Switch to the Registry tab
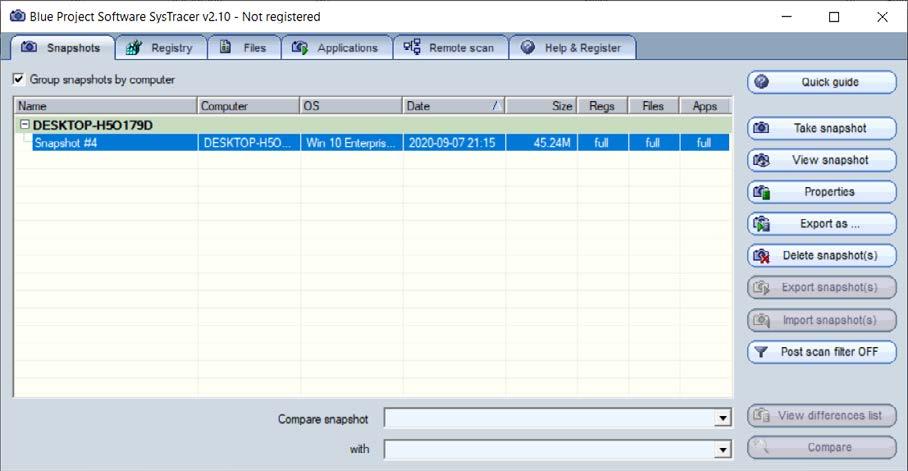Screen dimensions: 908x471 click(x=161, y=48)
